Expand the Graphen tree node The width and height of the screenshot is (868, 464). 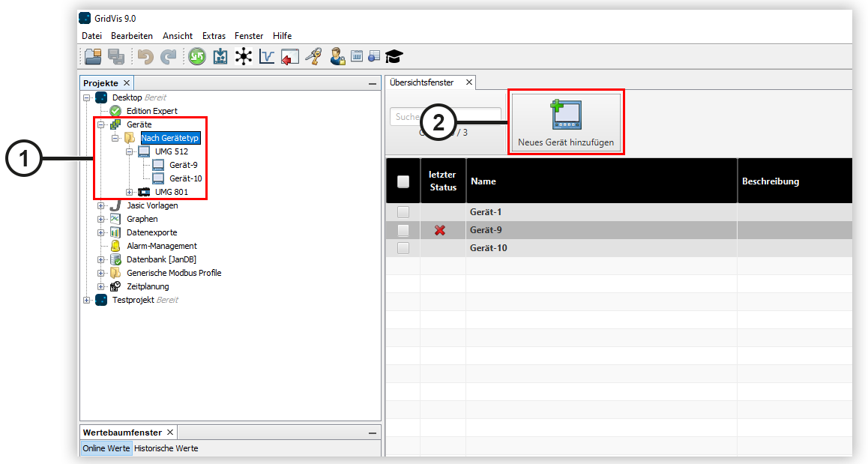point(101,219)
